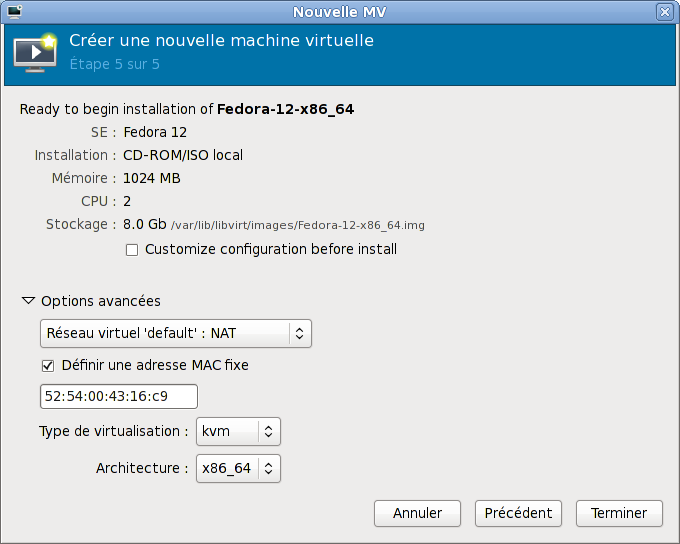Click the Étape 5 sur 5 step label
The height and width of the screenshot is (544, 680).
point(114,65)
